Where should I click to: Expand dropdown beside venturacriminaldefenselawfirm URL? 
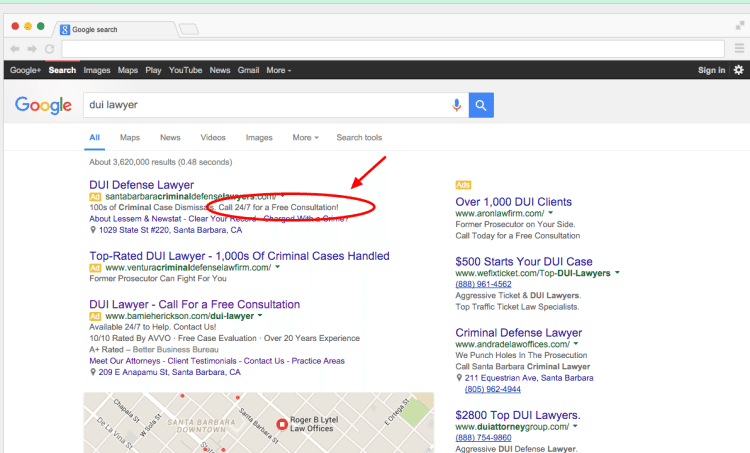277,267
